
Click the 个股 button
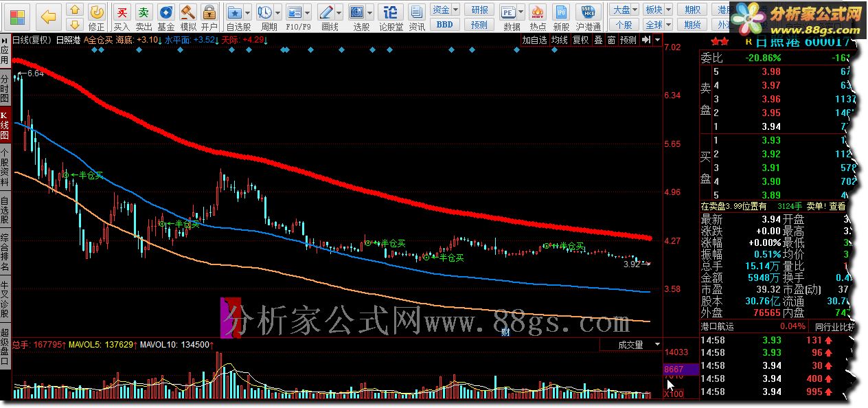point(624,25)
